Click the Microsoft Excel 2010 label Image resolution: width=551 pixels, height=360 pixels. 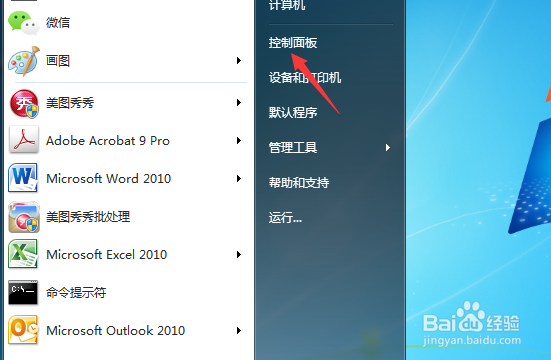106,255
